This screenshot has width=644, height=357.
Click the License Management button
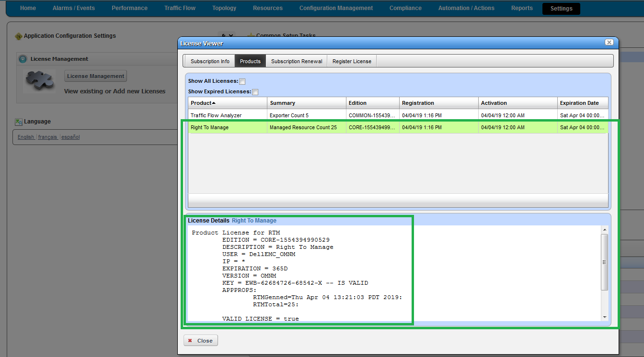click(x=95, y=76)
